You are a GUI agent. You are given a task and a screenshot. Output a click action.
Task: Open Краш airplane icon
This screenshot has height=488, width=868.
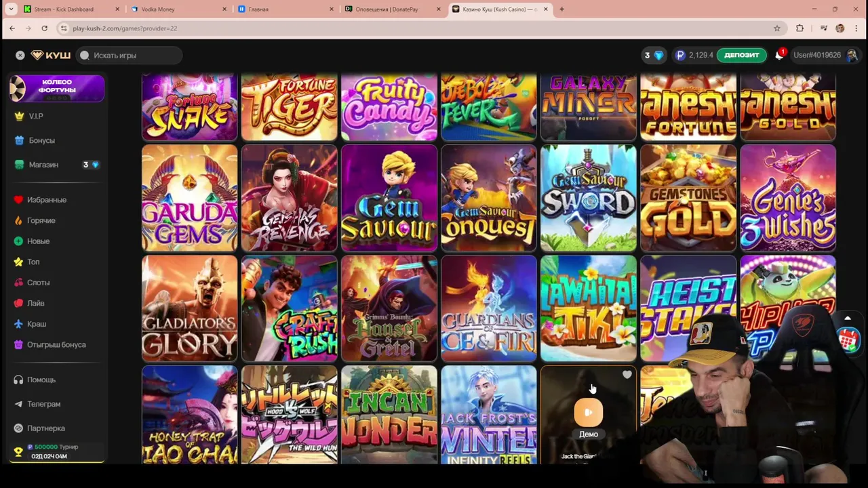[x=18, y=324]
